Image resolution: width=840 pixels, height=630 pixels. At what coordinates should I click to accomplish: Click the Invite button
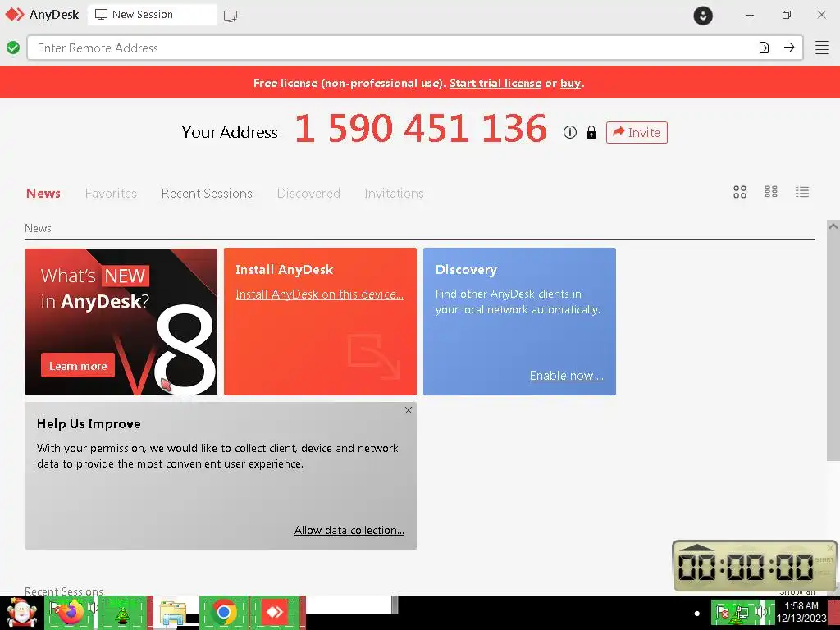click(637, 132)
